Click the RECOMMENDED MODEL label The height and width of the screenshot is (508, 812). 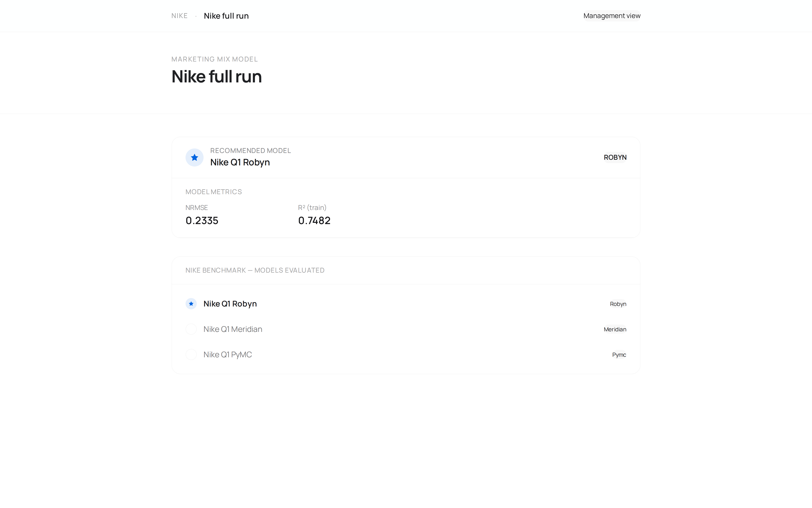coord(251,151)
